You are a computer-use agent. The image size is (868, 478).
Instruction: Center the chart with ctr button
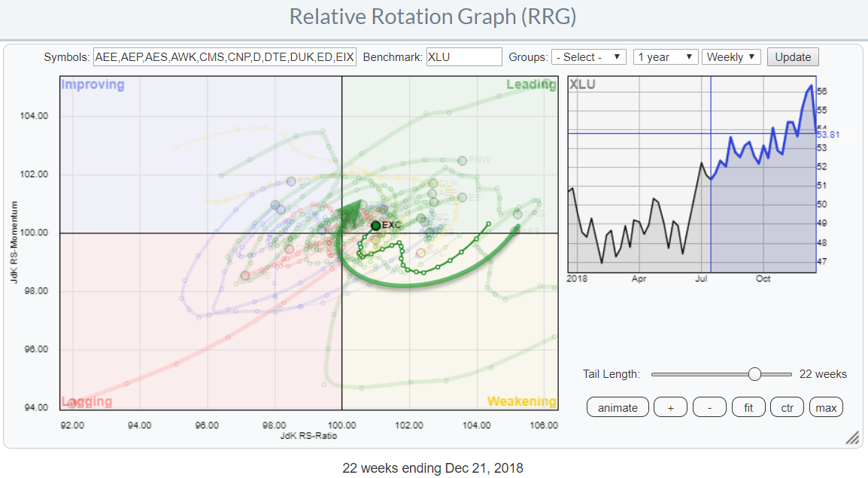[787, 408]
